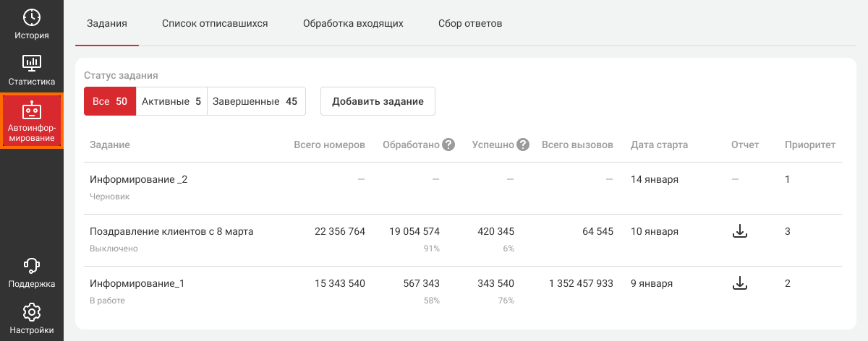868x341 pixels.
Task: Click Добавить задание button
Action: (x=378, y=102)
